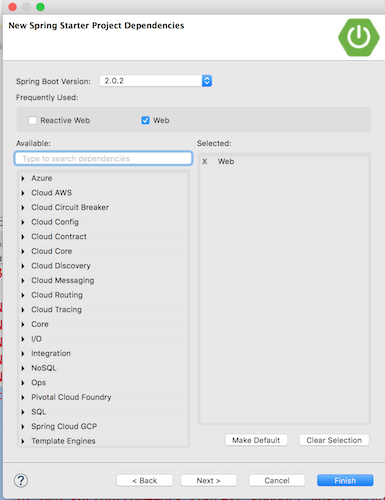The width and height of the screenshot is (385, 500).
Task: Click Finish to create the project
Action: pos(345,480)
